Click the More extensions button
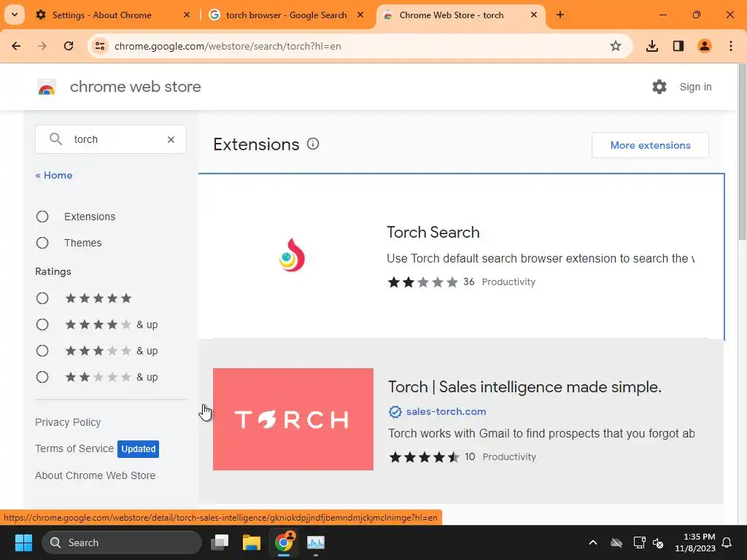This screenshot has height=560, width=747. click(x=650, y=145)
